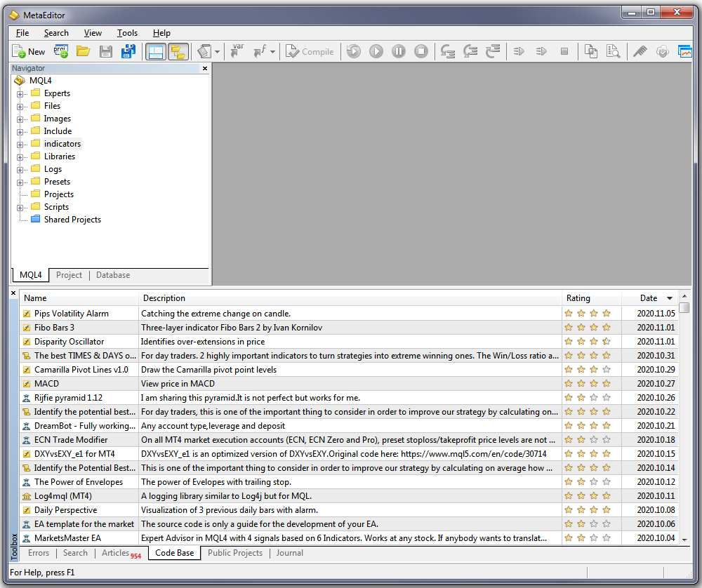The image size is (702, 588).
Task: Sort code base by Rating column
Action: pyautogui.click(x=591, y=298)
